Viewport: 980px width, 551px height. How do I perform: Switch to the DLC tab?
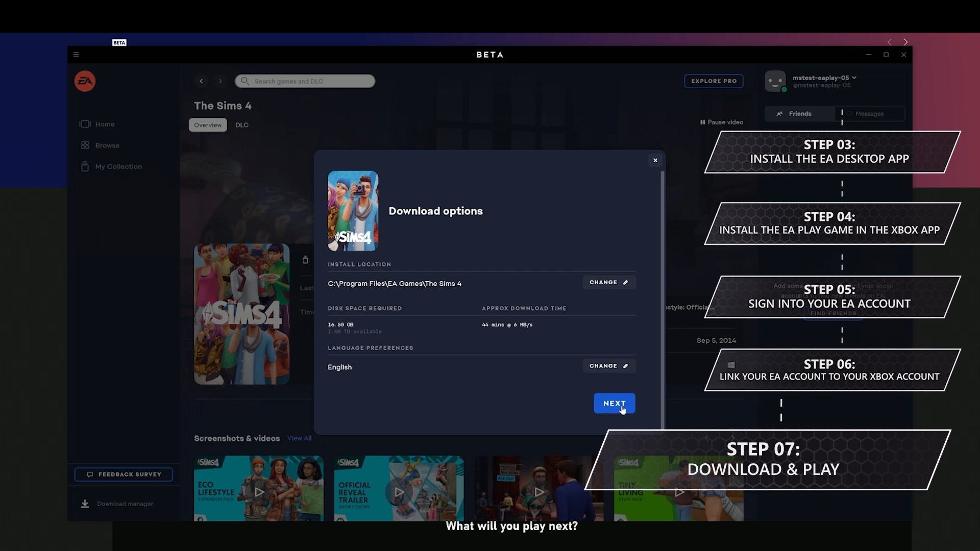click(x=242, y=124)
